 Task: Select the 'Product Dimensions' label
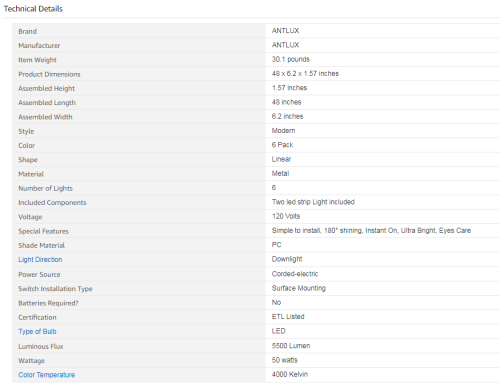tap(49, 74)
